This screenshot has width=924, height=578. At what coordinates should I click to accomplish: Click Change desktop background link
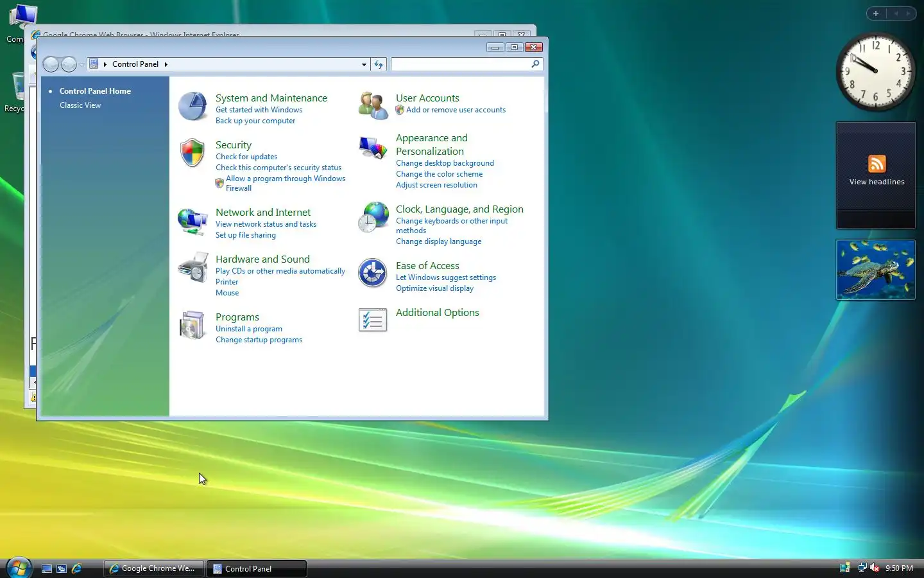coord(445,163)
